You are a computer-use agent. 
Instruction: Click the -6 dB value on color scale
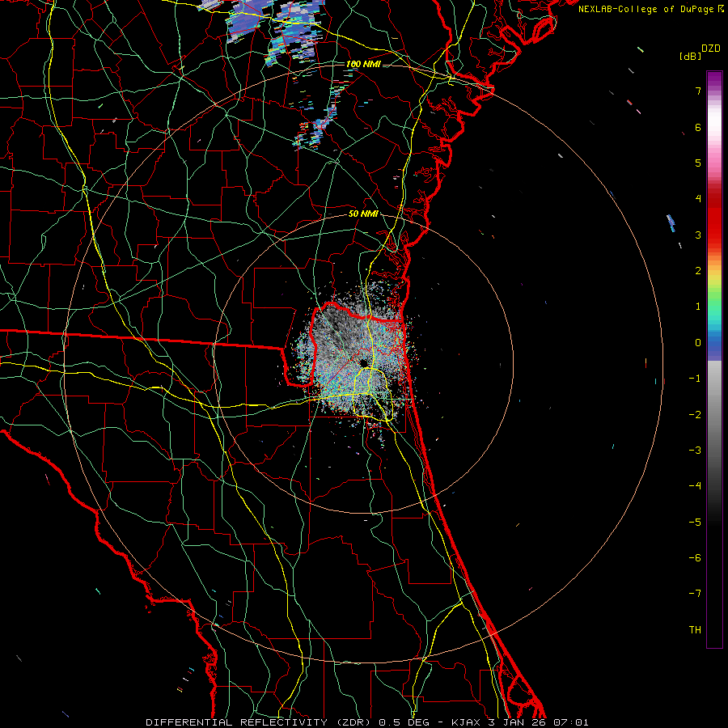click(695, 558)
